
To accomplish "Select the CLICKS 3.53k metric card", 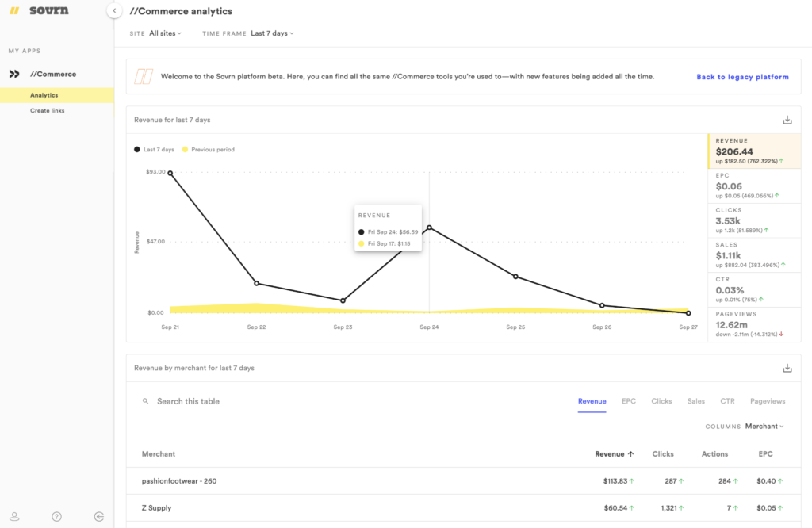I will (755, 220).
